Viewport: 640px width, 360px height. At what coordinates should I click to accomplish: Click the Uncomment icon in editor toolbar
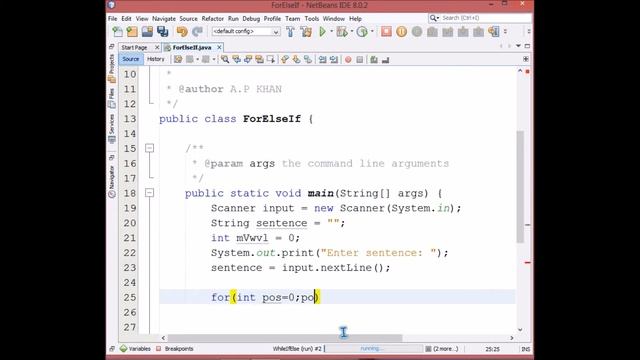pyautogui.click(x=385, y=60)
